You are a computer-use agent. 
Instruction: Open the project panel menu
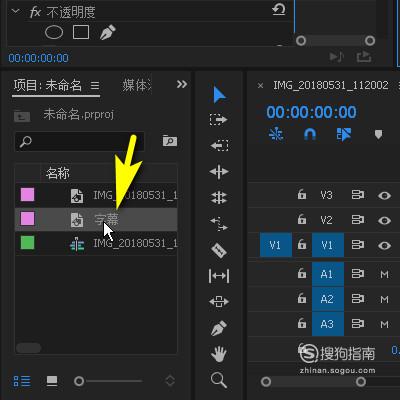point(95,86)
